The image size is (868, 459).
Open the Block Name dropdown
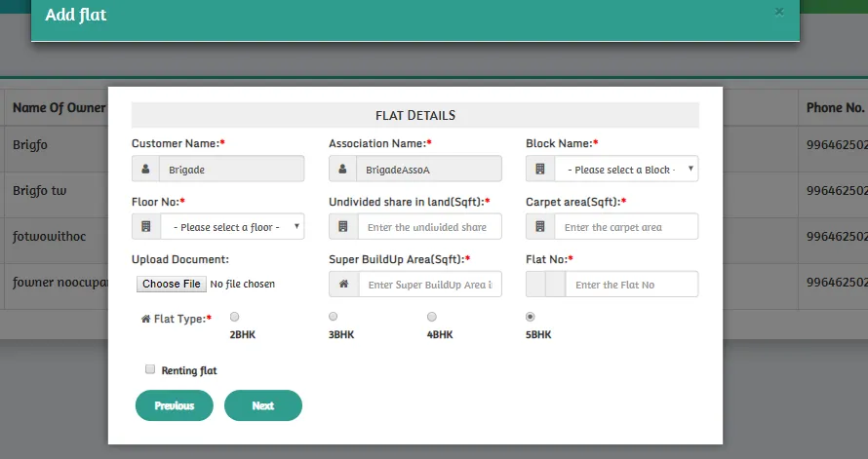click(626, 170)
